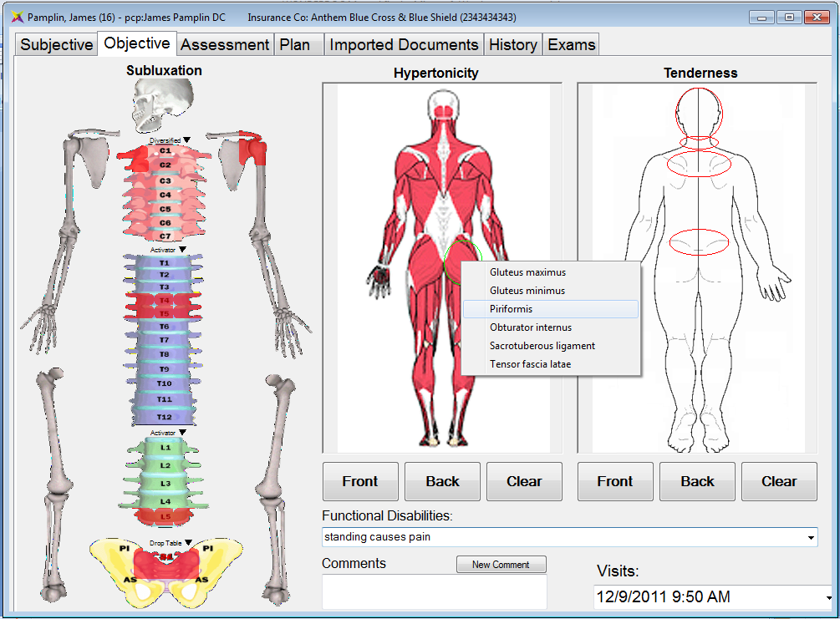This screenshot has width=840, height=619.
Task: Choose Gluteus minimus from context menu
Action: tap(551, 290)
